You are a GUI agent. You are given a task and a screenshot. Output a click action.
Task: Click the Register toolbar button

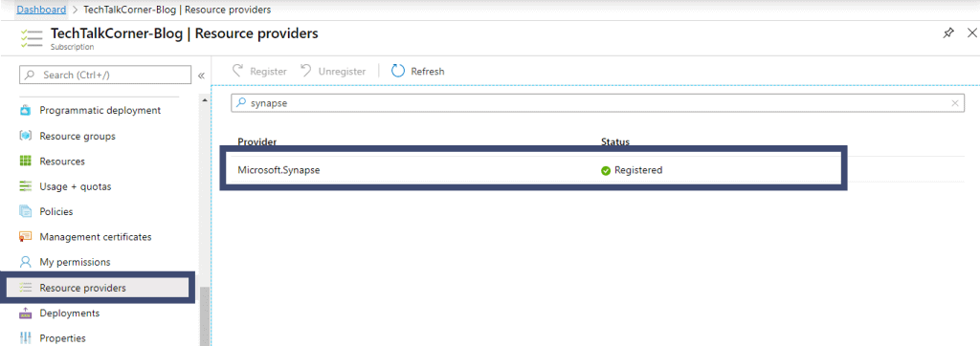259,71
